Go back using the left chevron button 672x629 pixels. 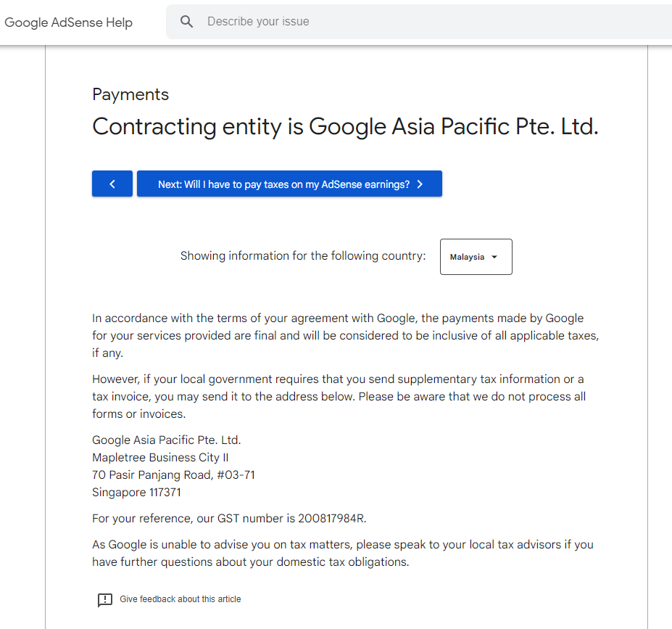[112, 184]
